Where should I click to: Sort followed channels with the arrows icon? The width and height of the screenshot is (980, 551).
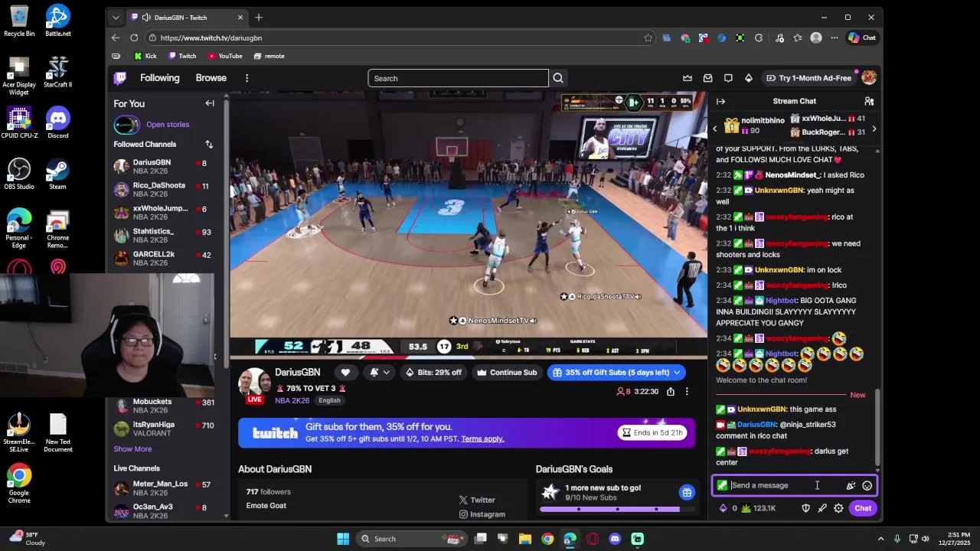pyautogui.click(x=209, y=144)
